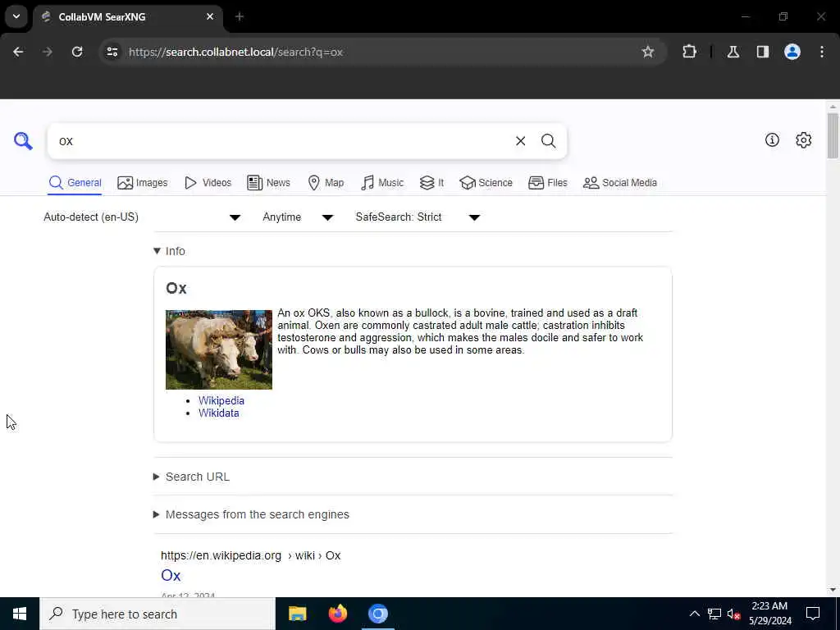Open the notification center icon
The width and height of the screenshot is (840, 630).
813,614
